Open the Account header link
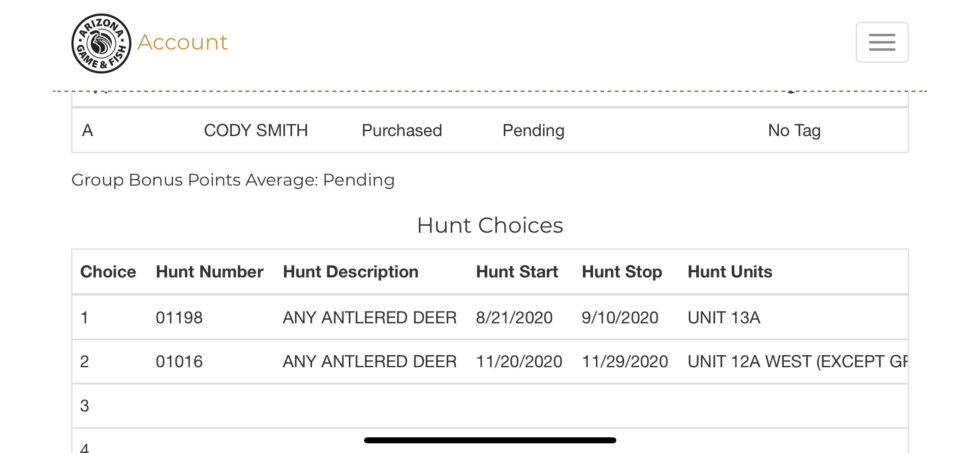The height and width of the screenshot is (453, 980). pyautogui.click(x=182, y=42)
